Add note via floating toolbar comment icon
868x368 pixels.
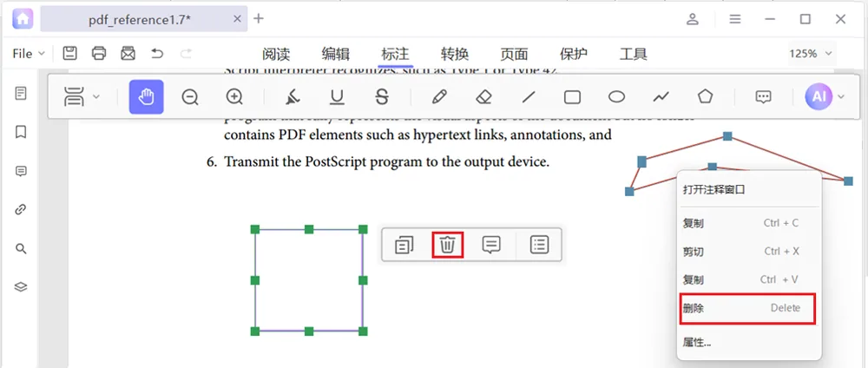[491, 245]
